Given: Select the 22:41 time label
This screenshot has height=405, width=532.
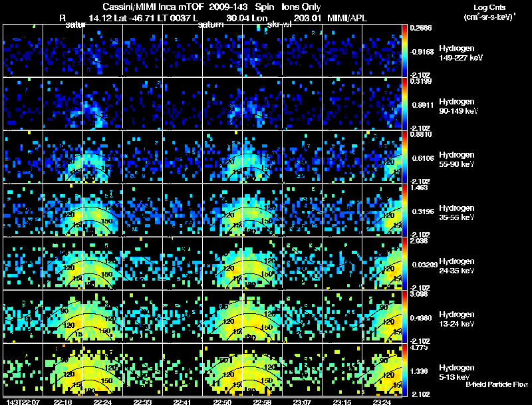Looking at the screenshot, I should 182,402.
